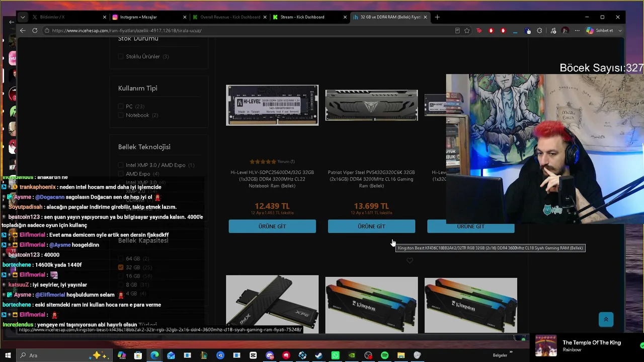This screenshot has height=362, width=644.
Task: Launch Steam from the taskbar
Action: tap(319, 355)
